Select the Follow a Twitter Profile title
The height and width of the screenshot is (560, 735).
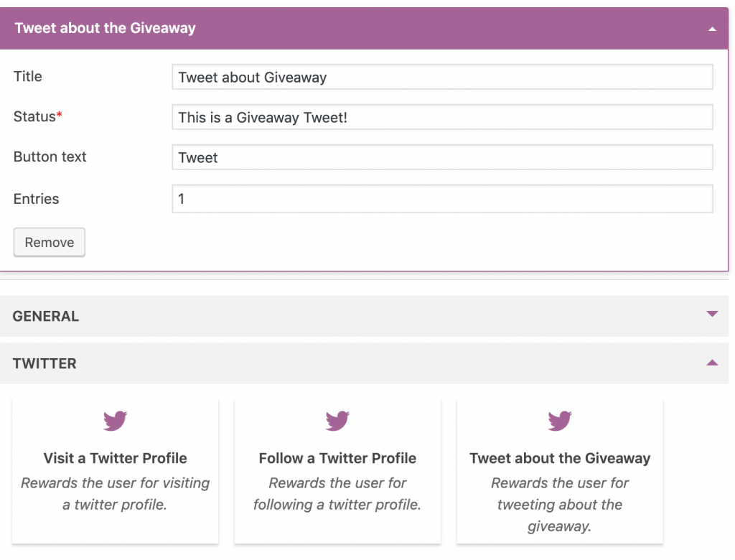click(x=337, y=458)
